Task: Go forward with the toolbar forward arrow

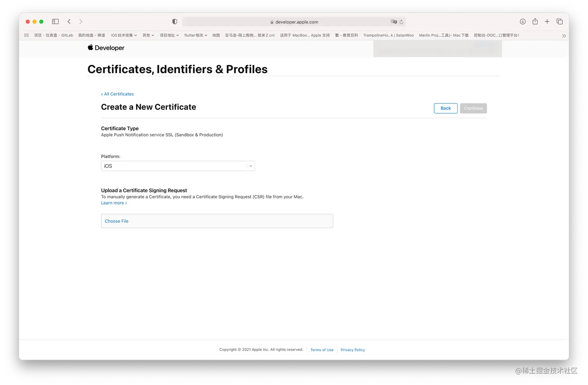Action: pos(81,22)
